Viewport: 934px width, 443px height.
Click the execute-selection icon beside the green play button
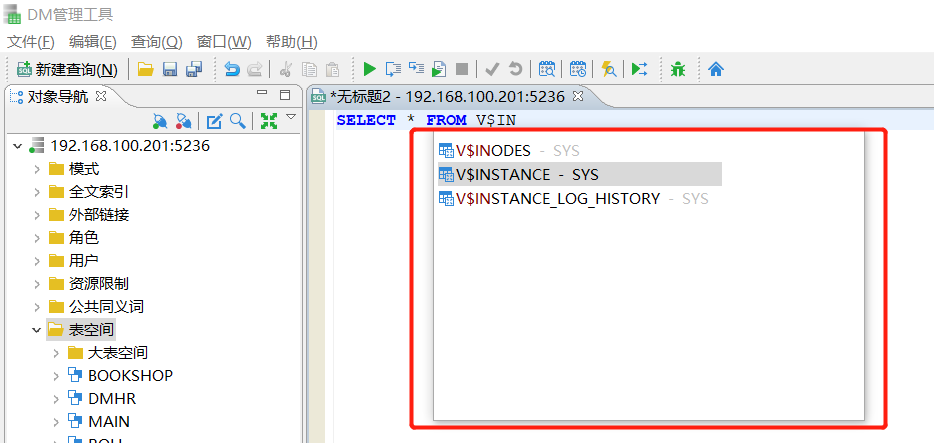(x=393, y=69)
